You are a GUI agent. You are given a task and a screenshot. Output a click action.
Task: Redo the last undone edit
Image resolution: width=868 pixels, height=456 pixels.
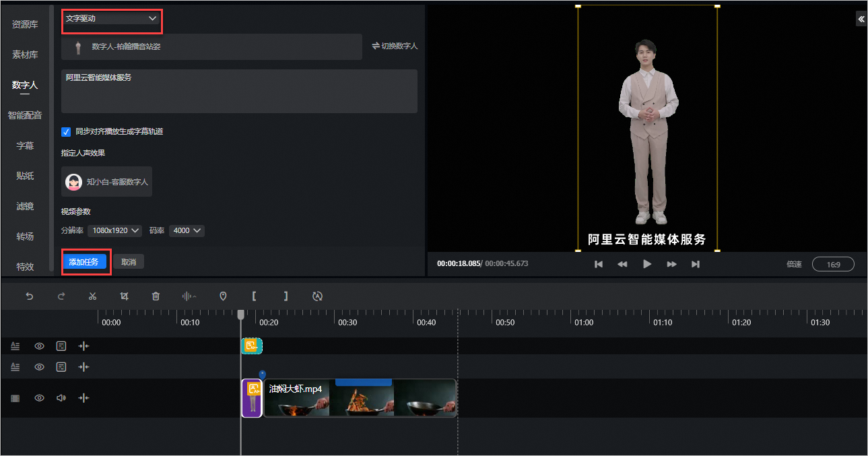(61, 296)
